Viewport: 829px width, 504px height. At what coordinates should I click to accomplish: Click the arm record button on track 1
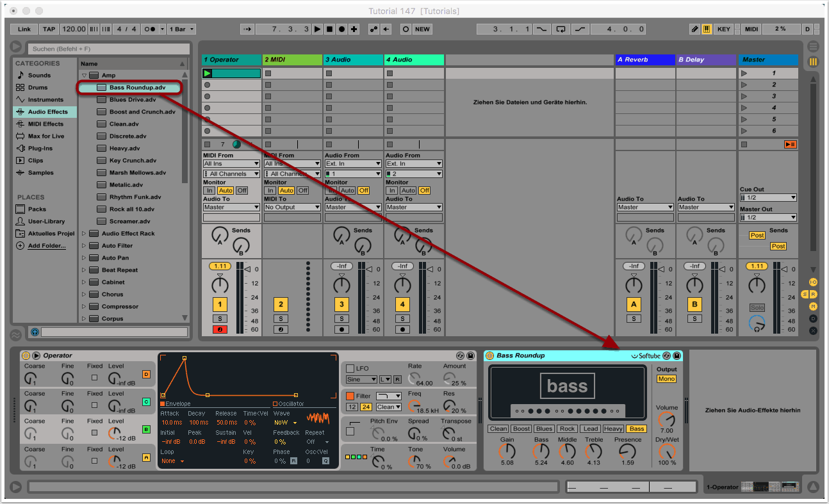[x=220, y=329]
